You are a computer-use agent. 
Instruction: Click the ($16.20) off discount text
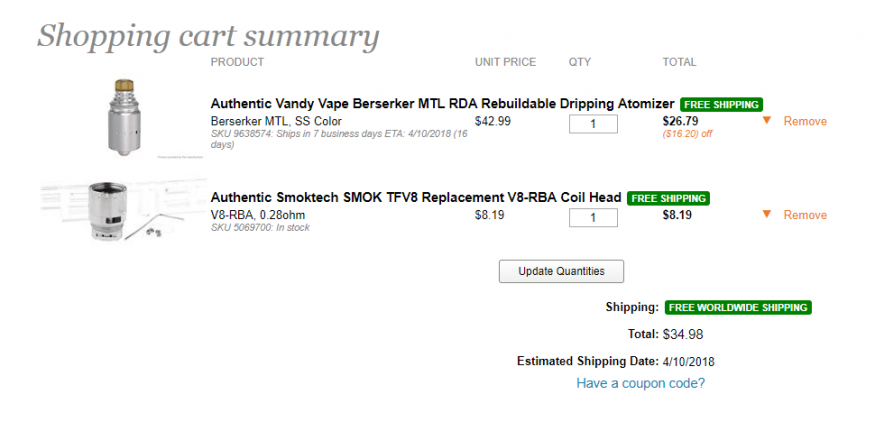(x=687, y=133)
